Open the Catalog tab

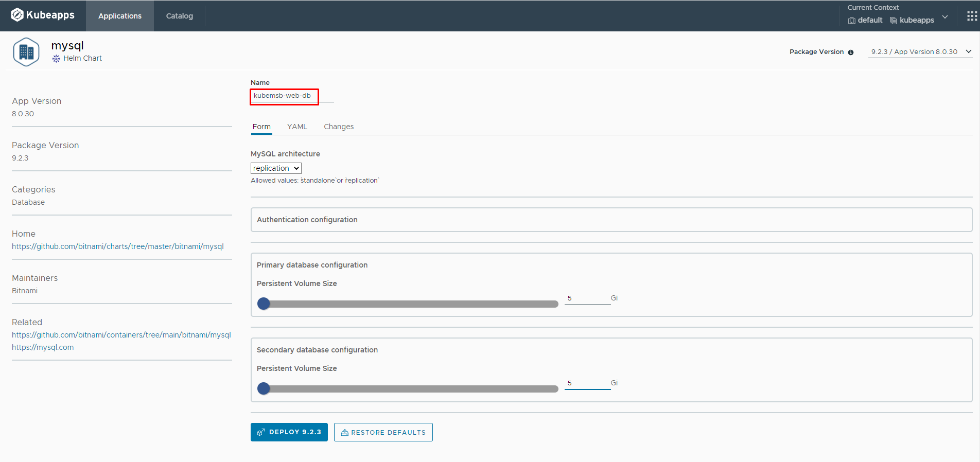[180, 16]
